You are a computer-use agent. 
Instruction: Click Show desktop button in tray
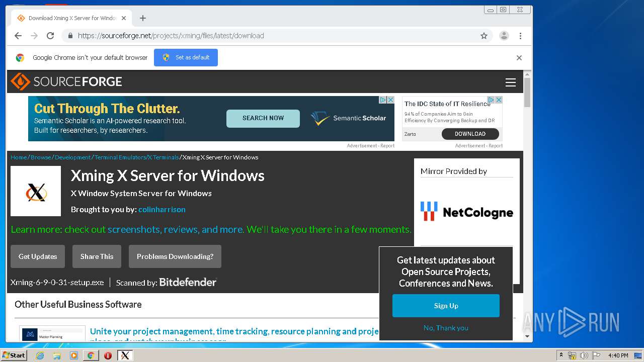(639, 355)
